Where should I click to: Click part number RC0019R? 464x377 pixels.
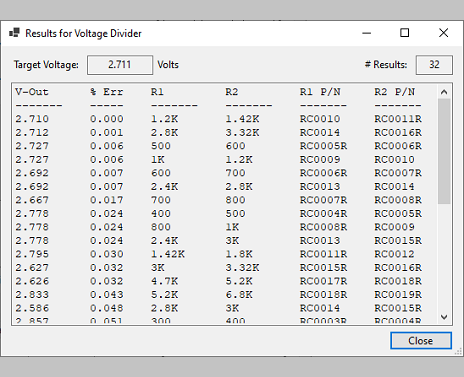tap(398, 295)
